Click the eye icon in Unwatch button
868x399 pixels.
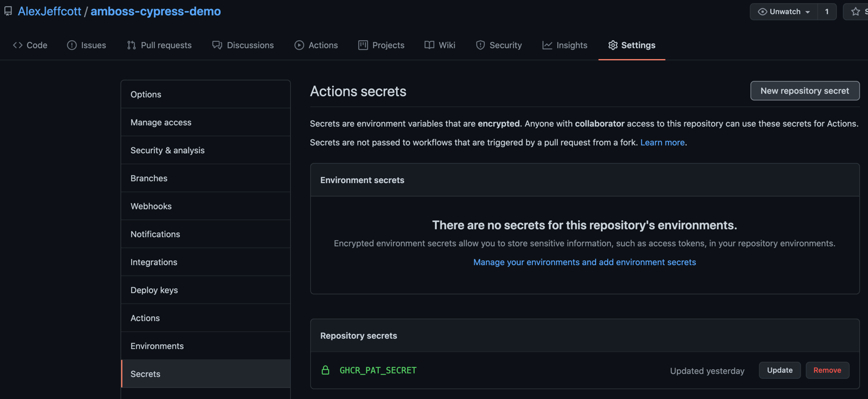click(762, 12)
